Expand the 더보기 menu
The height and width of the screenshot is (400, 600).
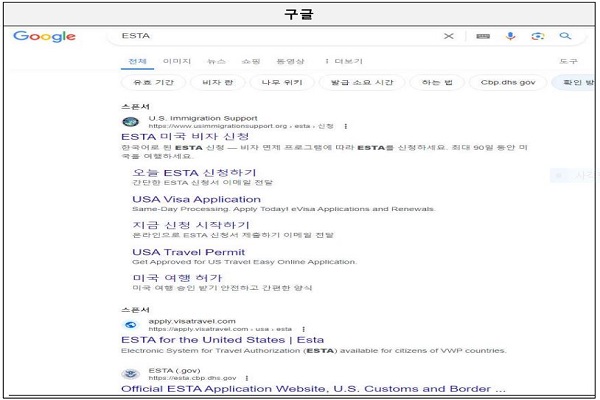pyautogui.click(x=344, y=61)
